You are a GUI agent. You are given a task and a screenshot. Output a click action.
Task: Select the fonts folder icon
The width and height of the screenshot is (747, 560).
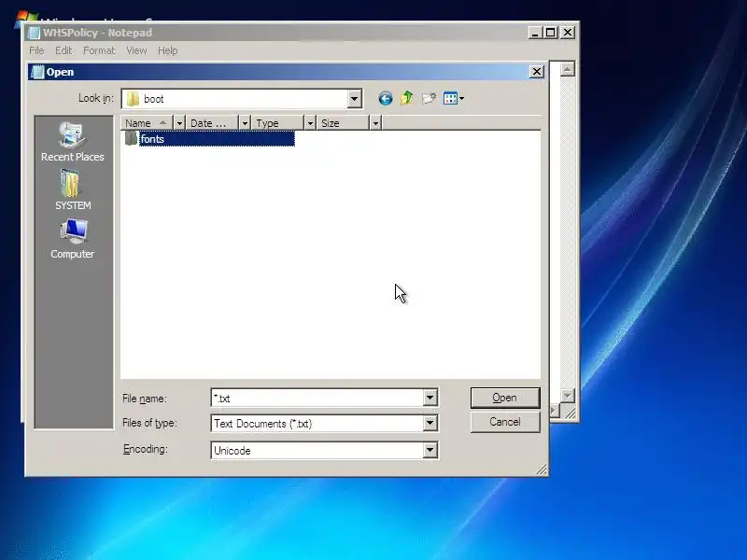click(x=131, y=138)
